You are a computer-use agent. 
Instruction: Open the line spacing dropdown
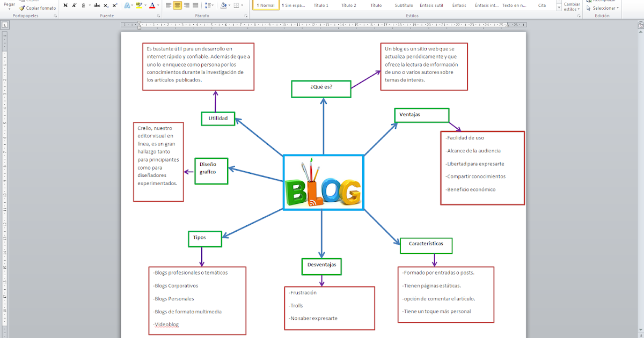(209, 5)
